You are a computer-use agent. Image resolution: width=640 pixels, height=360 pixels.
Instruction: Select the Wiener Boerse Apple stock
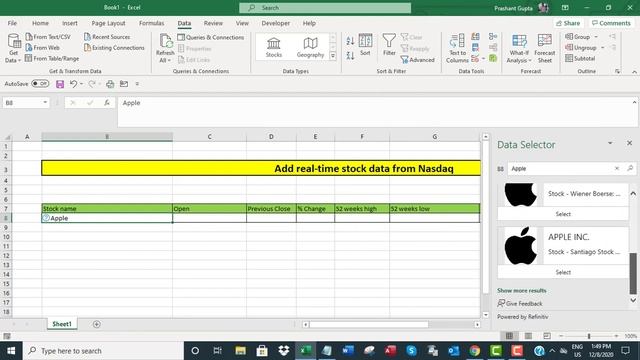tap(563, 214)
